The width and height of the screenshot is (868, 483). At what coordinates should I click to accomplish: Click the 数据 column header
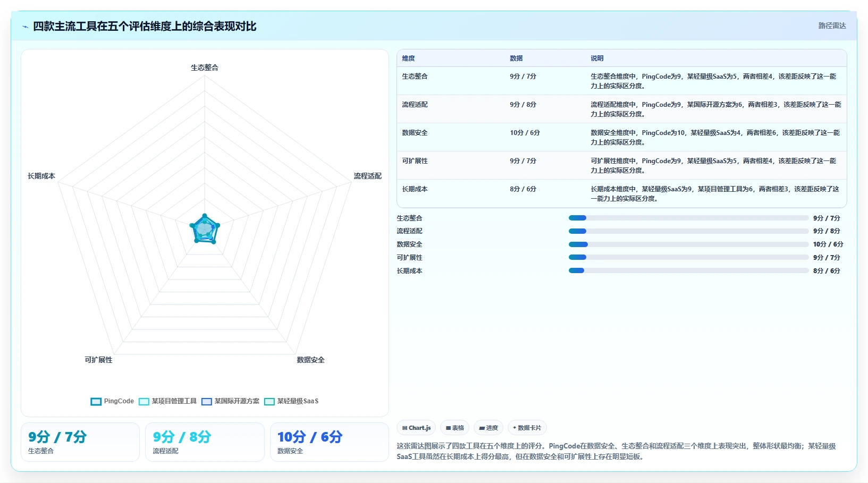pyautogui.click(x=516, y=58)
